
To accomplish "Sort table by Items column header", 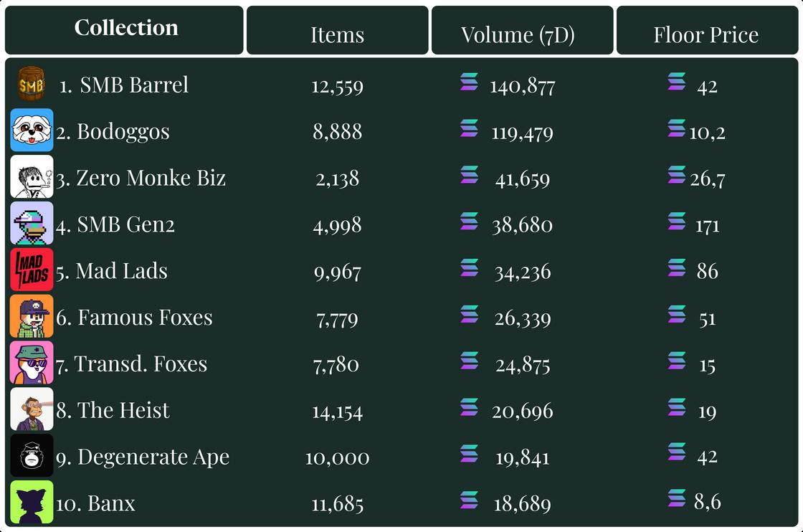I will point(337,34).
